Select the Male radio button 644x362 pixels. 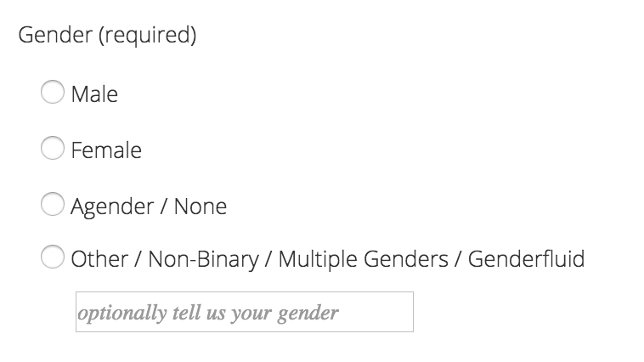[x=53, y=93]
